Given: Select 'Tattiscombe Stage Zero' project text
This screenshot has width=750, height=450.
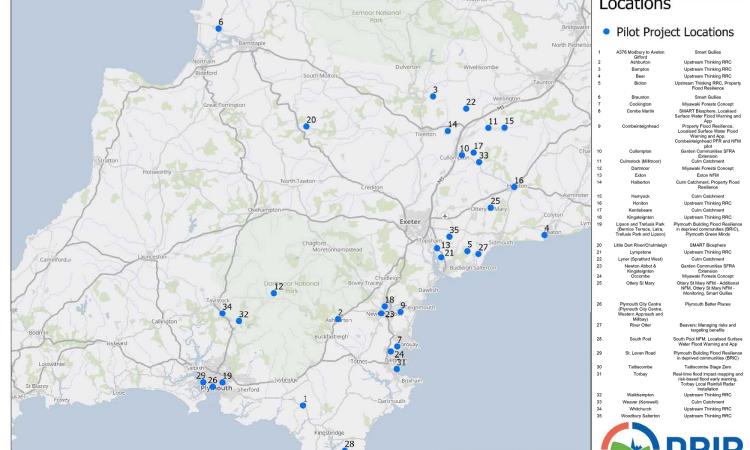Looking at the screenshot, I should [x=707, y=367].
